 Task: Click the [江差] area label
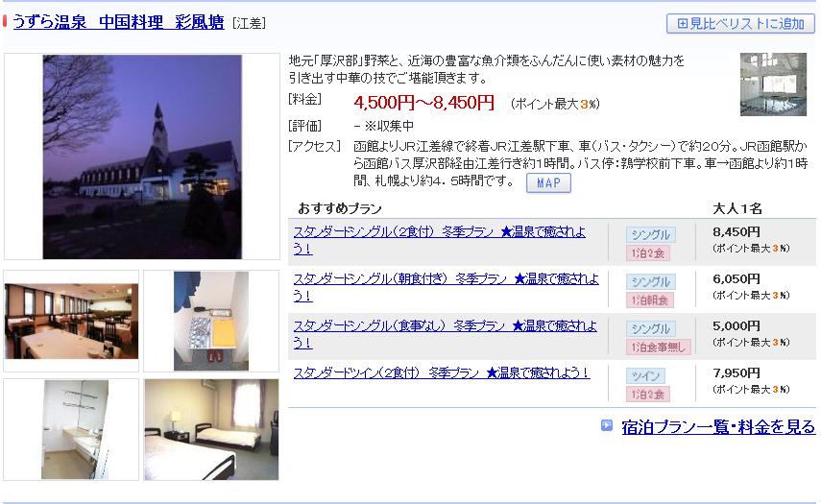250,24
